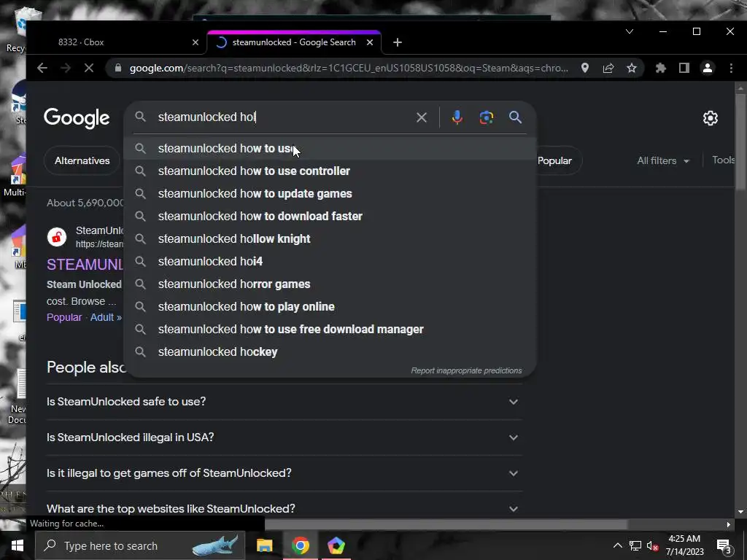
Task: Open the network status tray icon
Action: (635, 545)
